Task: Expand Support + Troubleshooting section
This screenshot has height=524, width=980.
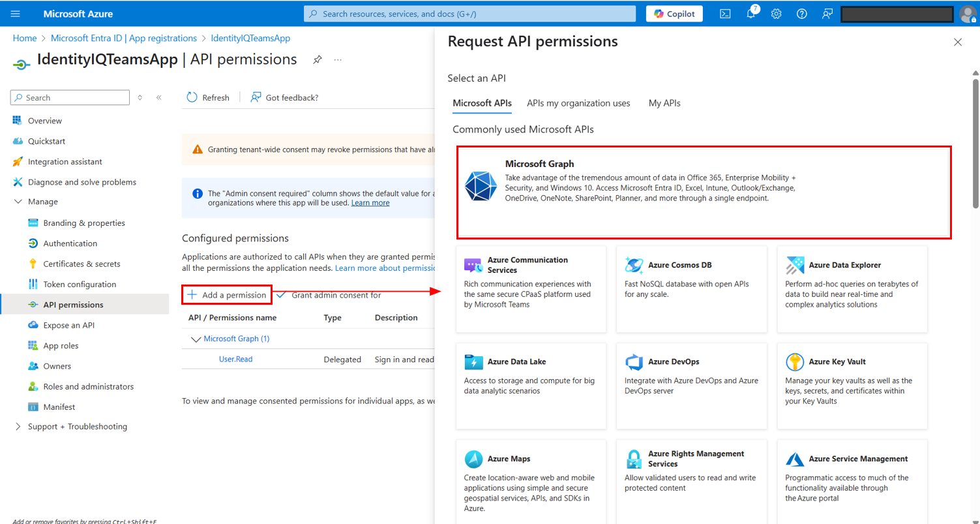Action: 18,426
